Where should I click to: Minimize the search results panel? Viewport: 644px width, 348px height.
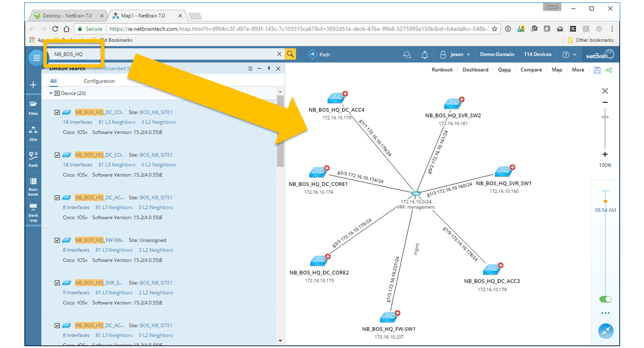coord(259,68)
